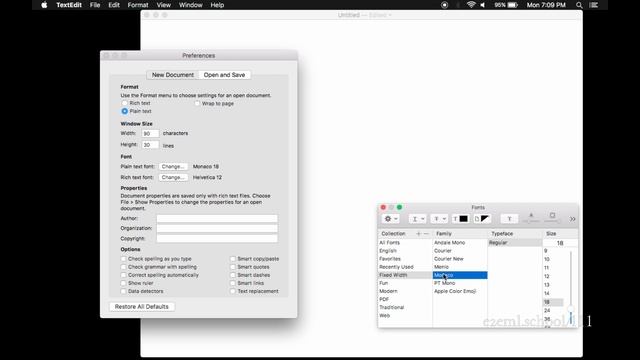Screen dimensions: 640x360
Task: Click the Fonts panel green zoom button
Action: point(399,207)
